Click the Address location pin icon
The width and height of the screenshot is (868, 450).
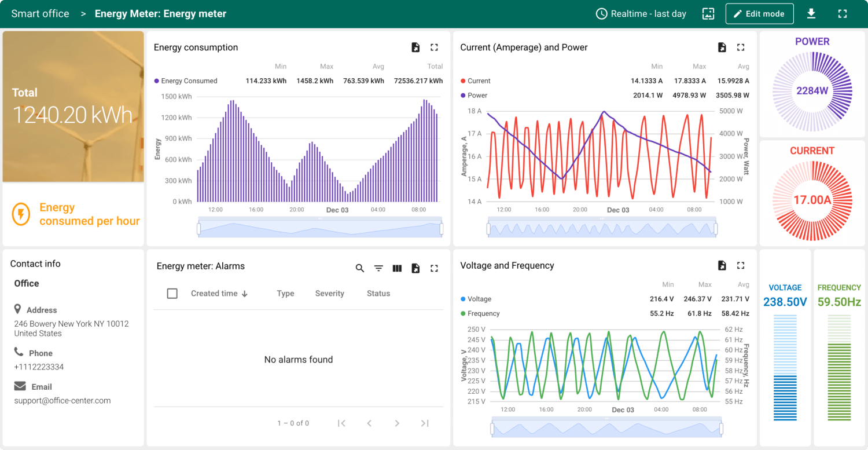[x=18, y=309]
